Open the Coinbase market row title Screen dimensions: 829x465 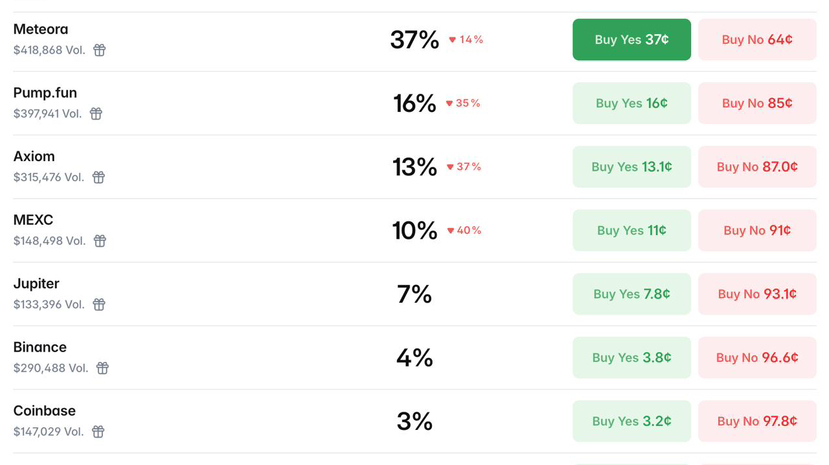click(x=44, y=411)
